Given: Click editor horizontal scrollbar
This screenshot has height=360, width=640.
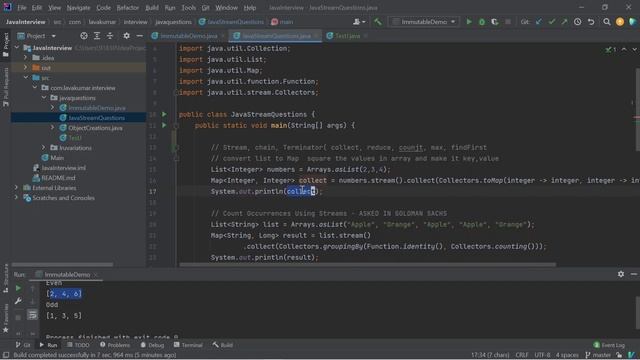Looking at the screenshot, I should coord(367,264).
